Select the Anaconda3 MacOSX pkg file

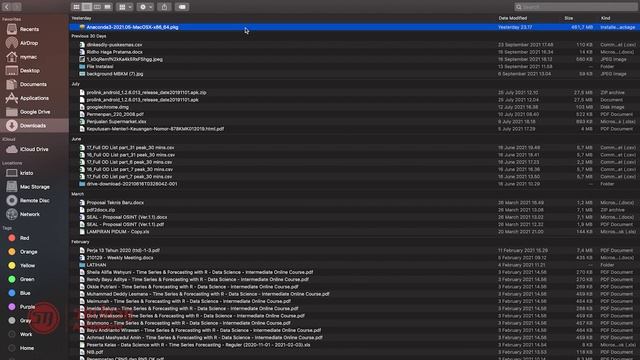point(354,27)
